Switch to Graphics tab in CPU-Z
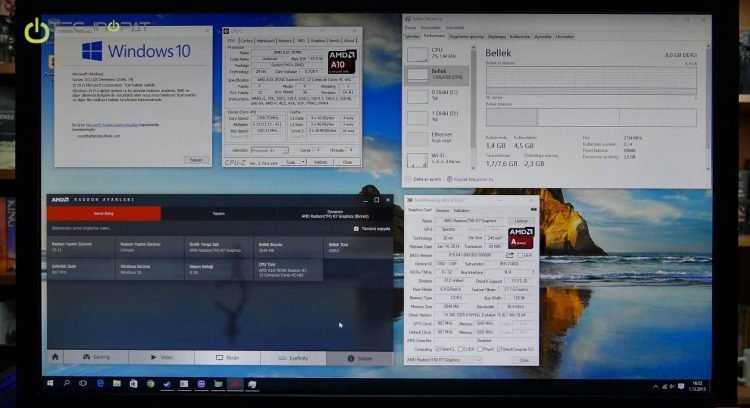 (318, 41)
